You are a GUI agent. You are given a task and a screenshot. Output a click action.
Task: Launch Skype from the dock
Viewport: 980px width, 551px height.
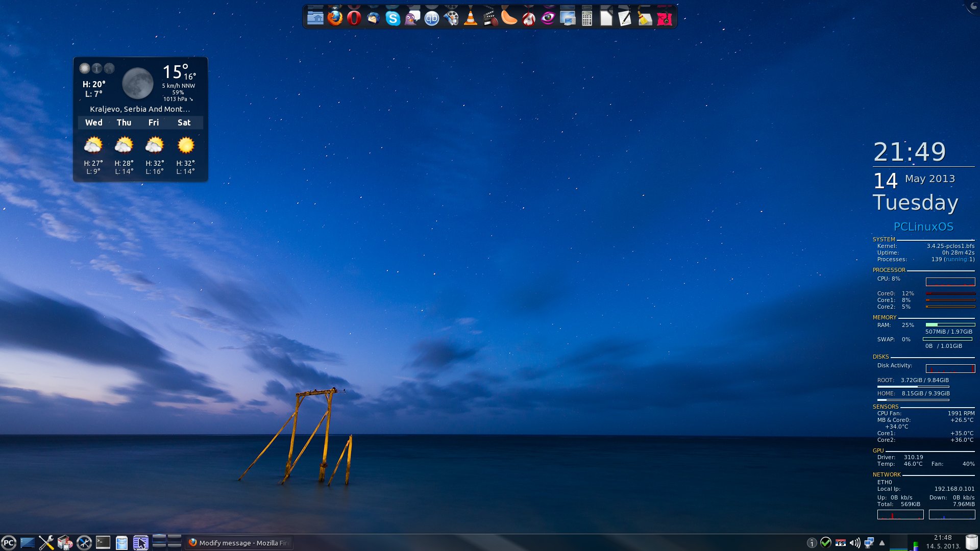(x=393, y=19)
